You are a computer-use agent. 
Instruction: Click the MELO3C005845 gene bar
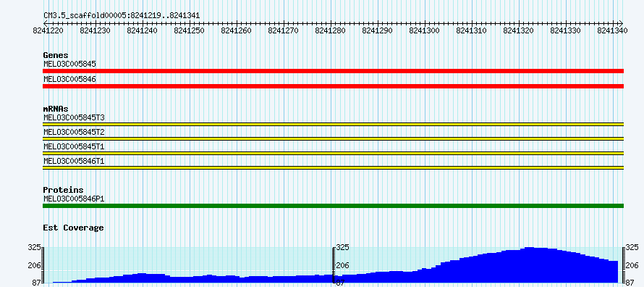coord(333,71)
